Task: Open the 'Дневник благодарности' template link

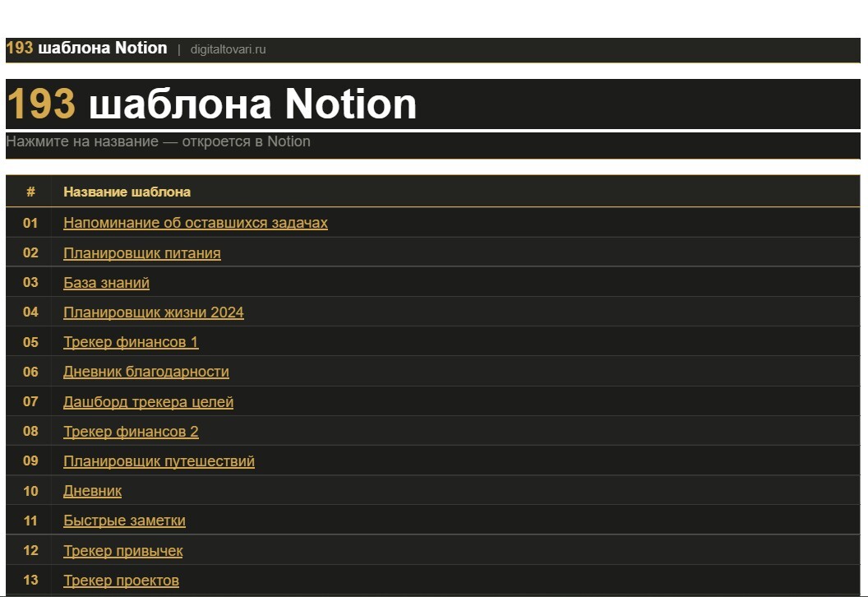Action: click(x=146, y=372)
